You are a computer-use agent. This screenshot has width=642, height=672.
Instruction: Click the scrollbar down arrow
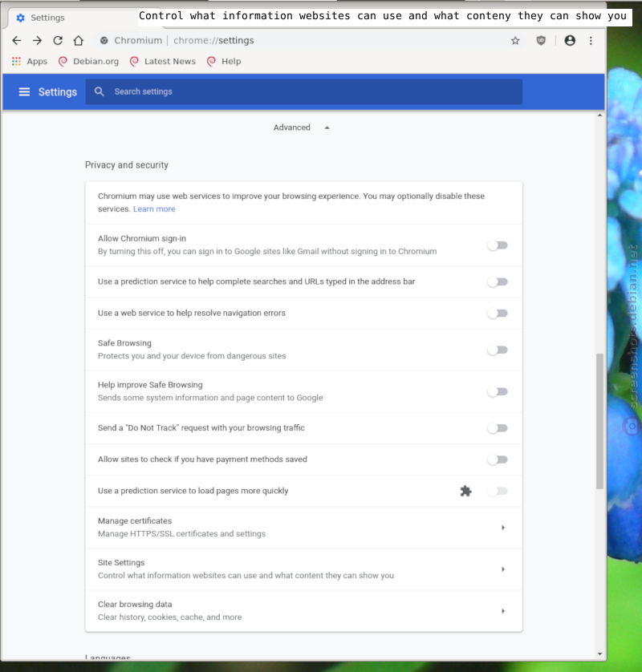pos(599,654)
